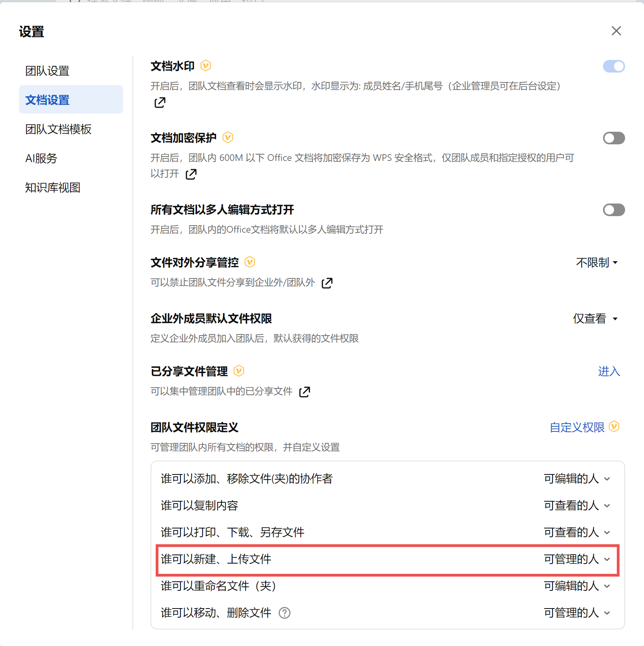Open the 团队文档模板 section
The height and width of the screenshot is (646, 644).
coord(58,129)
